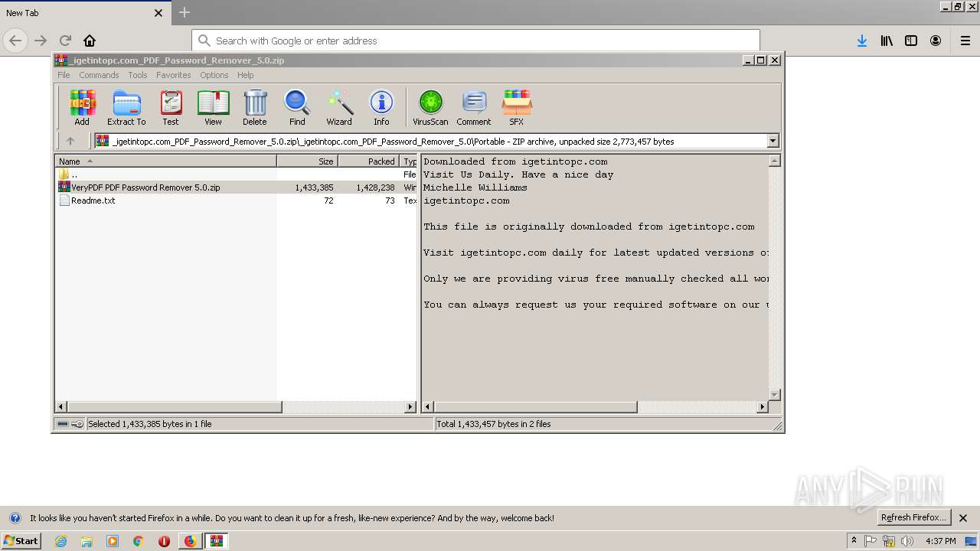980x551 pixels.
Task: Start VirusScan on the archive
Action: [x=430, y=107]
